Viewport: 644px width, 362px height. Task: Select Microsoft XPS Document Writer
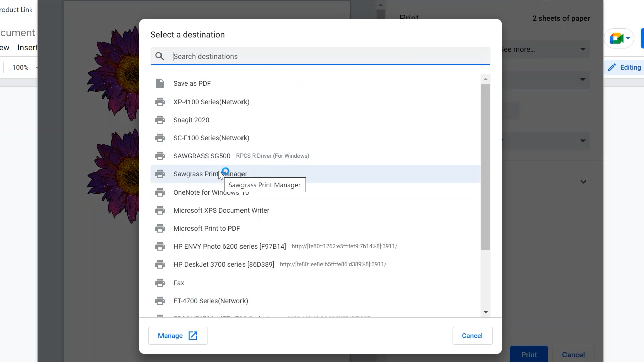click(315, 210)
